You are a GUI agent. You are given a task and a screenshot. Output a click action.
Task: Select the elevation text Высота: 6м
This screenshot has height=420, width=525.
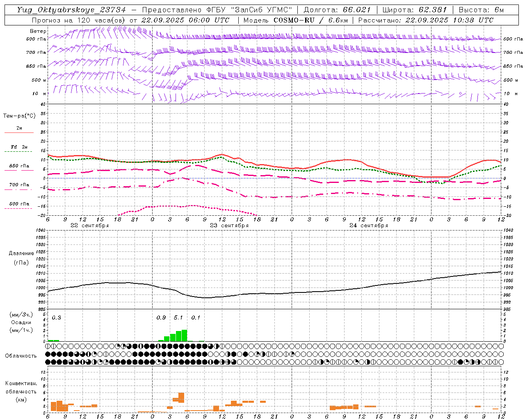coord(481,10)
